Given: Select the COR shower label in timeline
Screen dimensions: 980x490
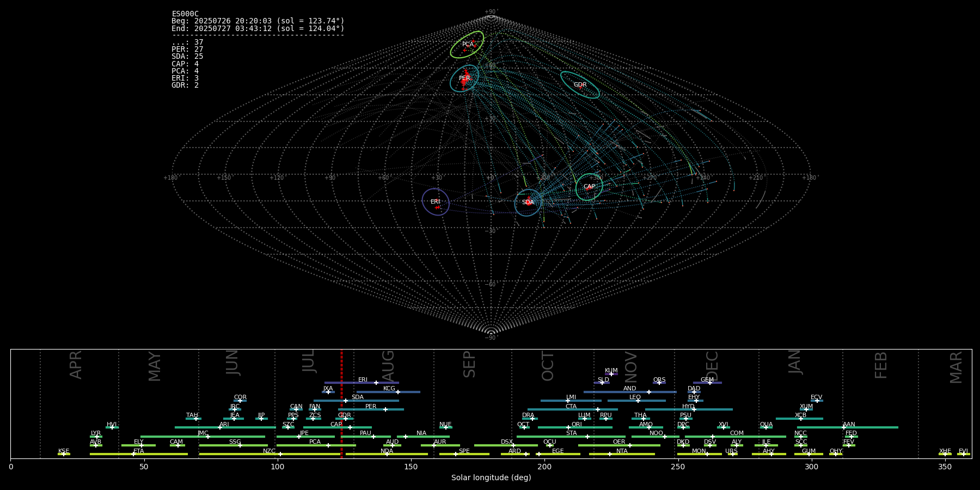Looking at the screenshot, I should point(240,397).
